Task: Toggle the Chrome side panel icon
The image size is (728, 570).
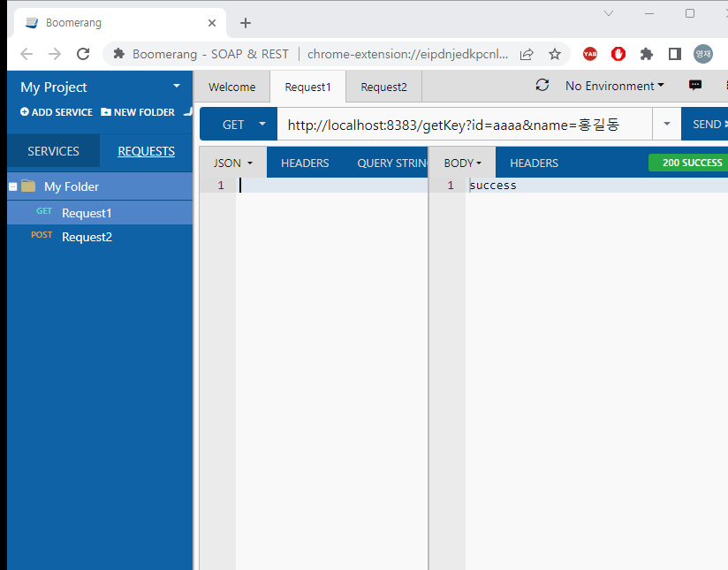Action: (675, 55)
